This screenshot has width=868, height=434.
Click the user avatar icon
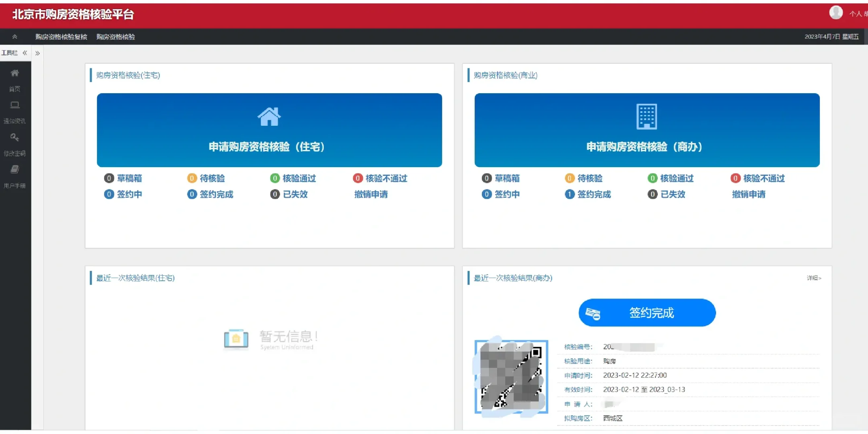(x=836, y=13)
